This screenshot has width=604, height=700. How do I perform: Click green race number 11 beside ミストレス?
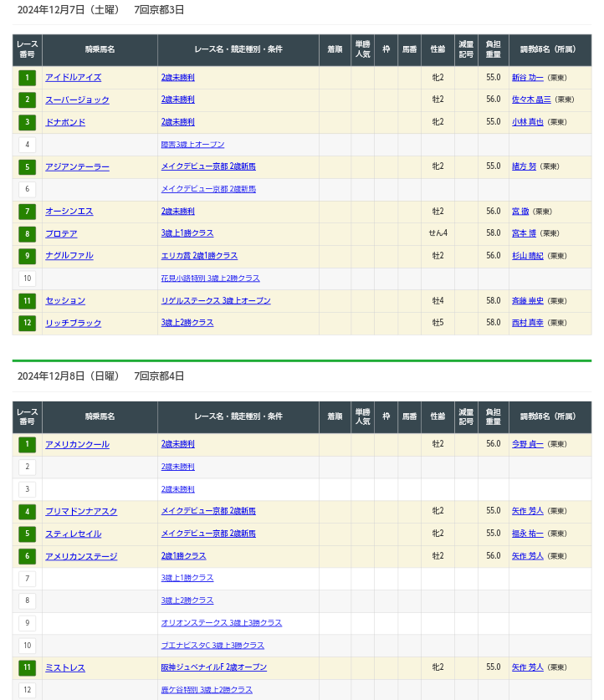(x=28, y=668)
